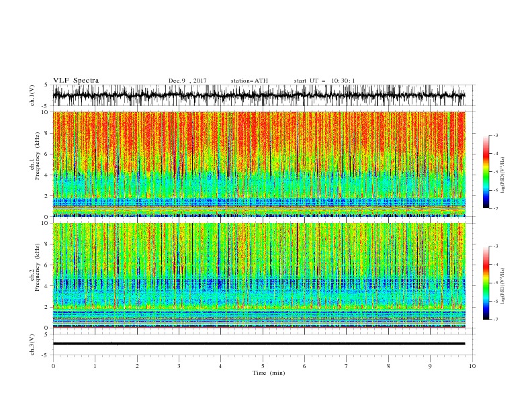
Task: Click the ch.3(V) axis label
Action: pyautogui.click(x=32, y=345)
